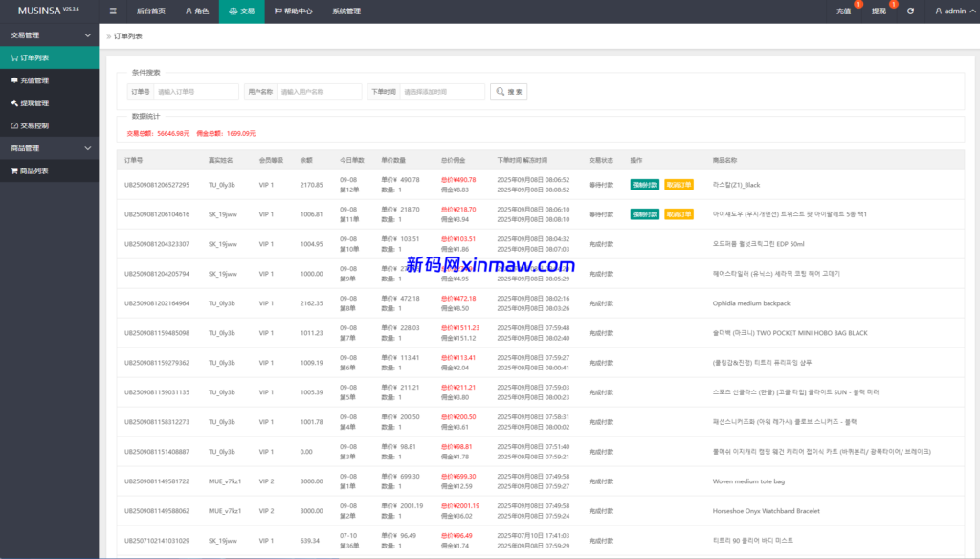The height and width of the screenshot is (559, 980).
Task: Click the 搜索 search button
Action: (x=508, y=92)
